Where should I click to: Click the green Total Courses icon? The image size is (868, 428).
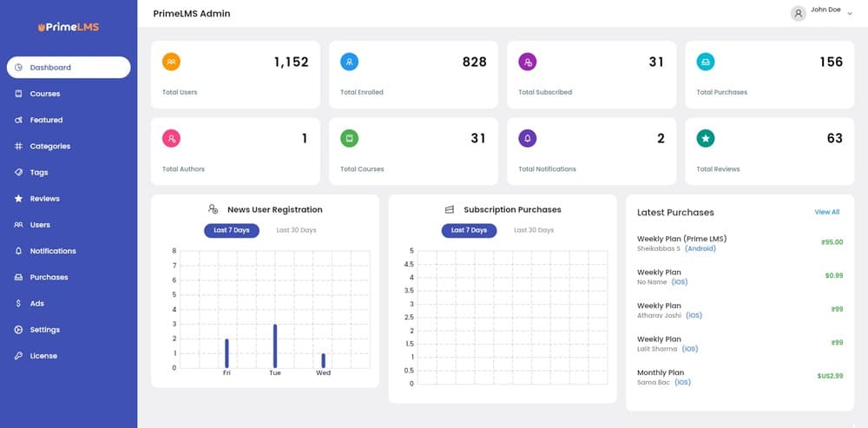pos(350,138)
